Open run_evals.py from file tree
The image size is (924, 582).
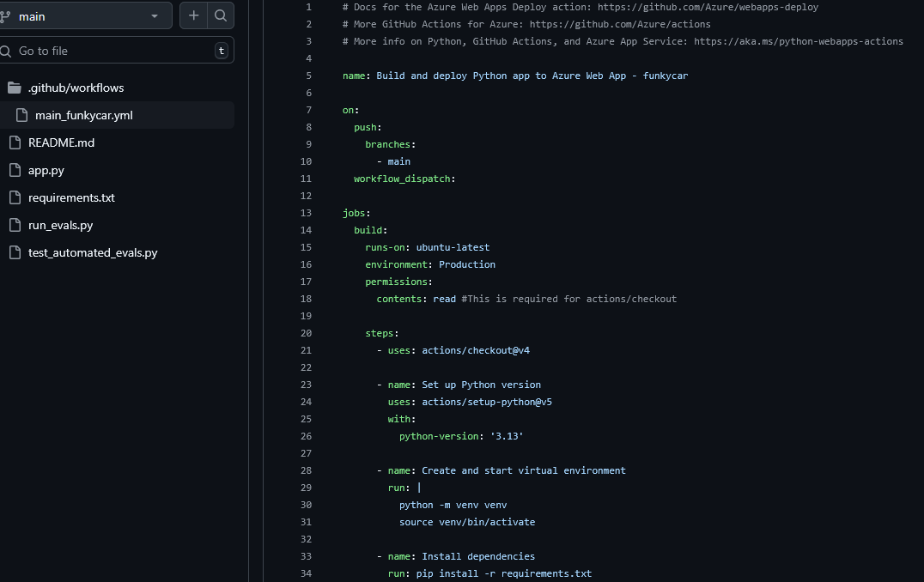click(61, 225)
